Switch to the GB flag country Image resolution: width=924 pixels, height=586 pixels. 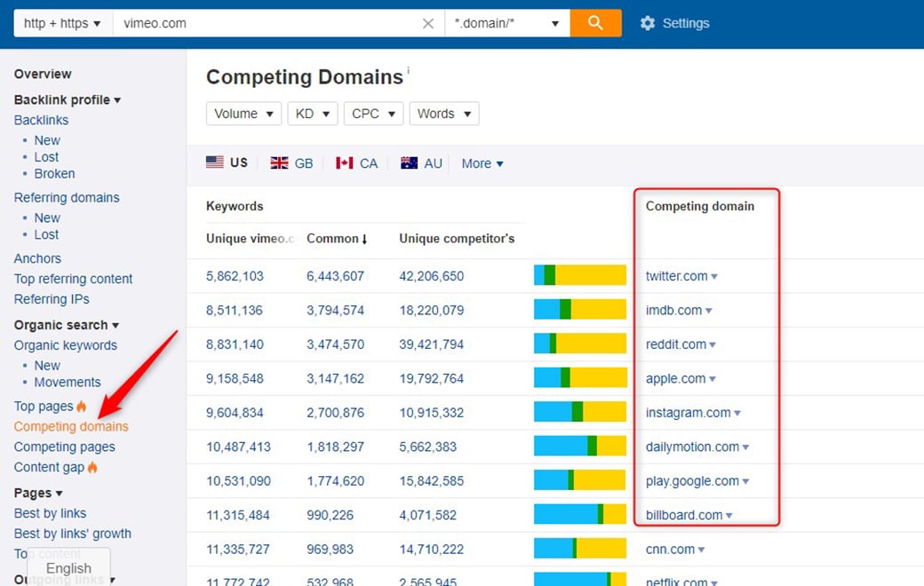click(x=291, y=163)
